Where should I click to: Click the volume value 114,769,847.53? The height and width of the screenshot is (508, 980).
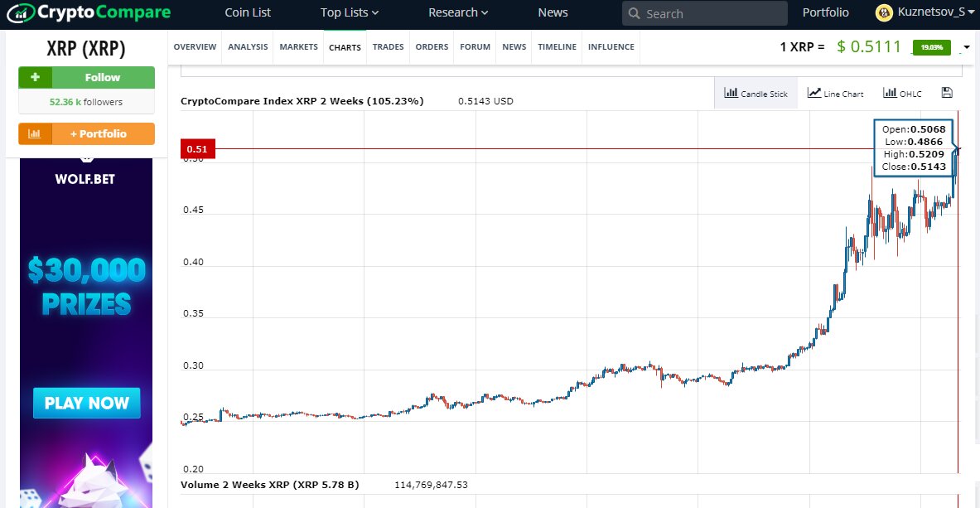431,484
